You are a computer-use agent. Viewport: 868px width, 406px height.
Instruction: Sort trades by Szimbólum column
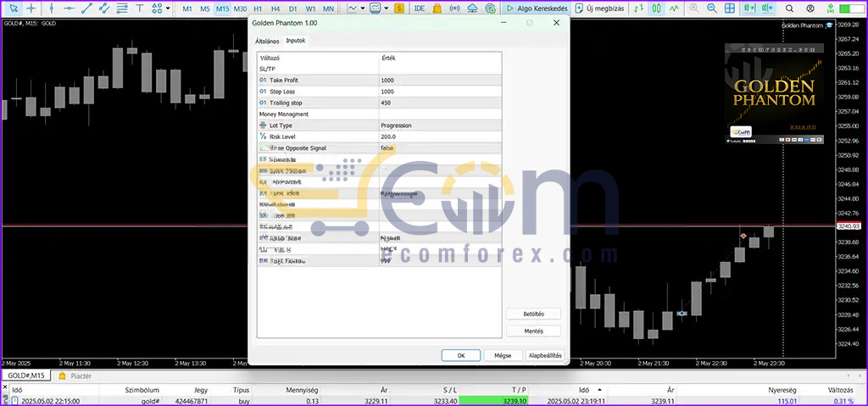pos(142,390)
